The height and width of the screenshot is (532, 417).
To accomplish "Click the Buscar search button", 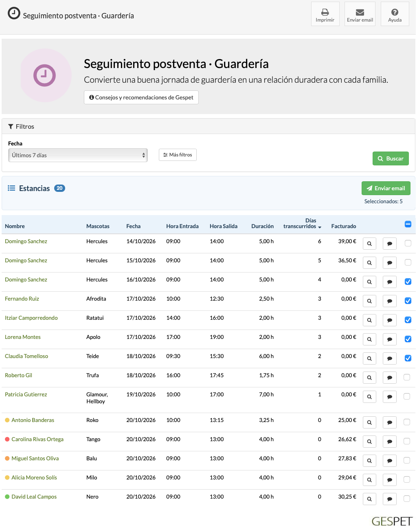I will (x=391, y=158).
